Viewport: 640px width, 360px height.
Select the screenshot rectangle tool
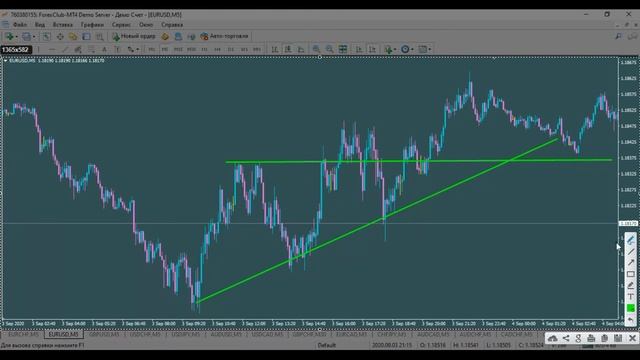pyautogui.click(x=631, y=274)
